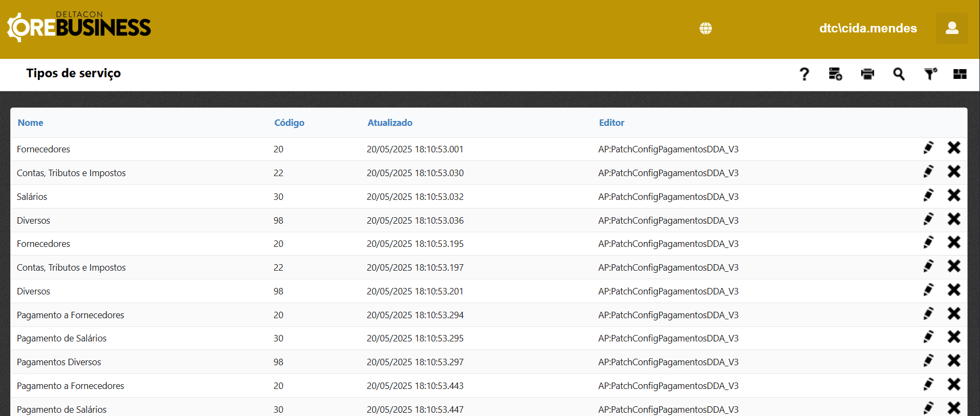Edit the Pagamento de Salários code 30 row updated 18:10:53.295
Image resolution: width=980 pixels, height=416 pixels.
coord(928,337)
